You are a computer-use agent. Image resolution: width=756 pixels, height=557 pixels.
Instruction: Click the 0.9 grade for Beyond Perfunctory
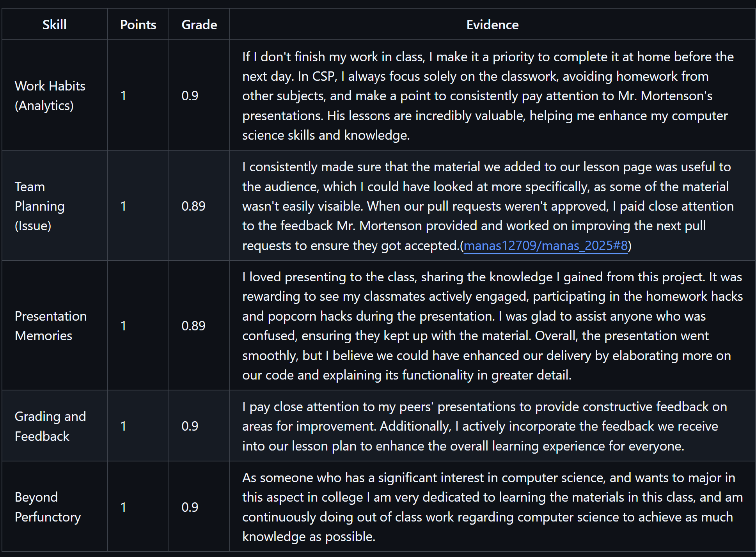(x=190, y=507)
